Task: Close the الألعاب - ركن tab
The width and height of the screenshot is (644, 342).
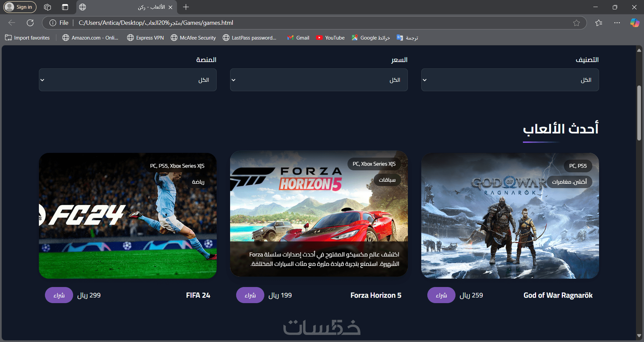Action: [170, 7]
